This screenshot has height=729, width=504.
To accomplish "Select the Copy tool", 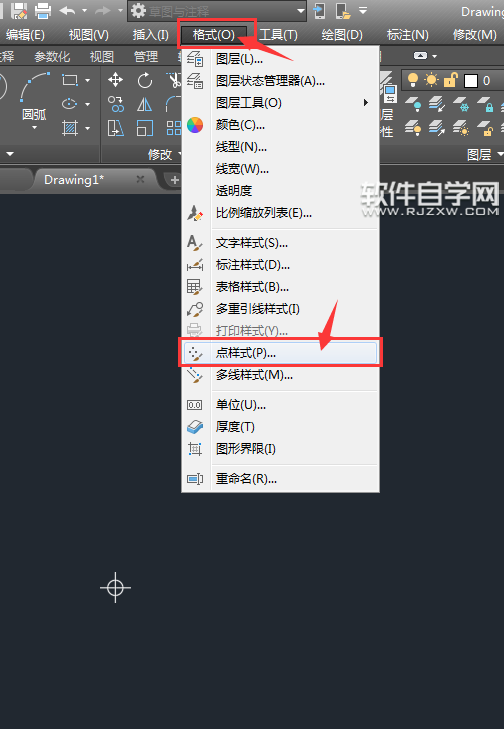I will (x=116, y=104).
